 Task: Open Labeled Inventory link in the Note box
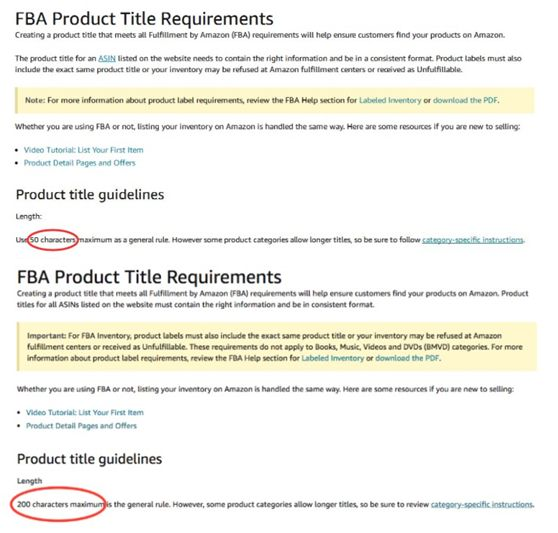pyautogui.click(x=390, y=100)
